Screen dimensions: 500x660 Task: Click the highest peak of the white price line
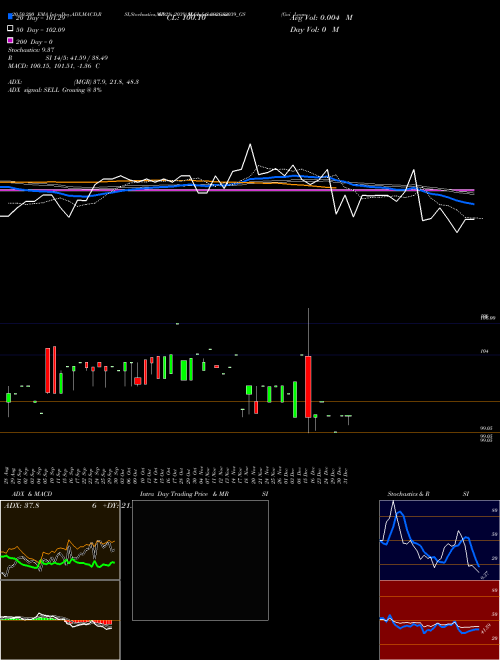[x=250, y=145]
